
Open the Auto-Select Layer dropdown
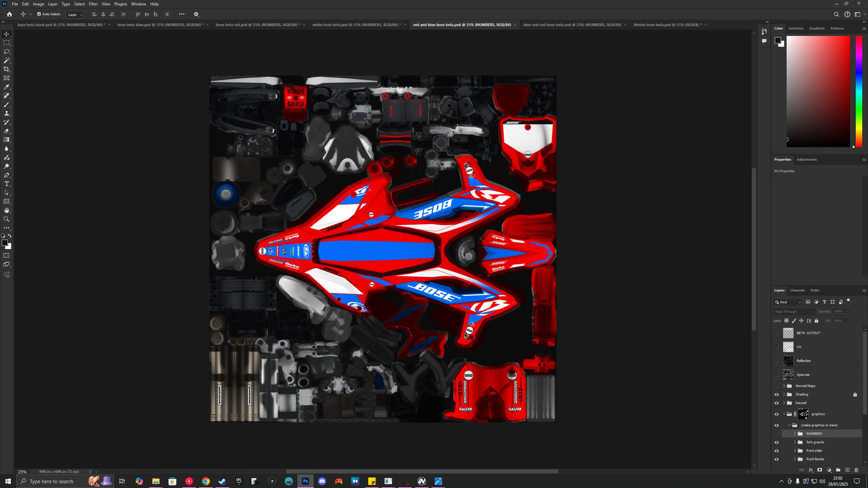click(x=74, y=14)
